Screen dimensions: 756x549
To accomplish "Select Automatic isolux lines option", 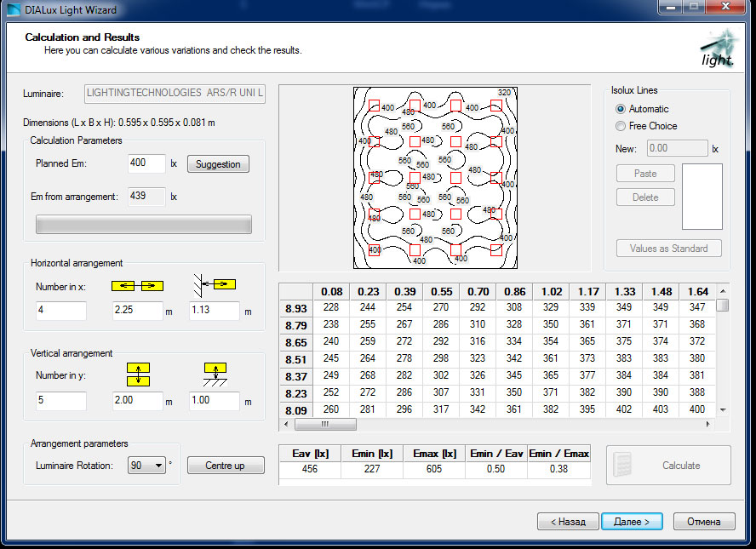I will point(621,109).
